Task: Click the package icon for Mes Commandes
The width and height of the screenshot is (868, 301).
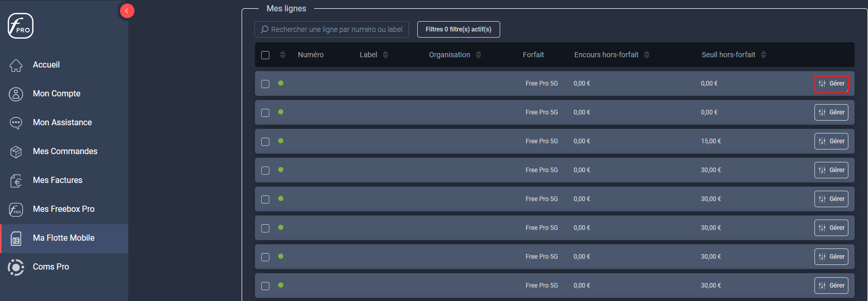Action: pos(16,152)
